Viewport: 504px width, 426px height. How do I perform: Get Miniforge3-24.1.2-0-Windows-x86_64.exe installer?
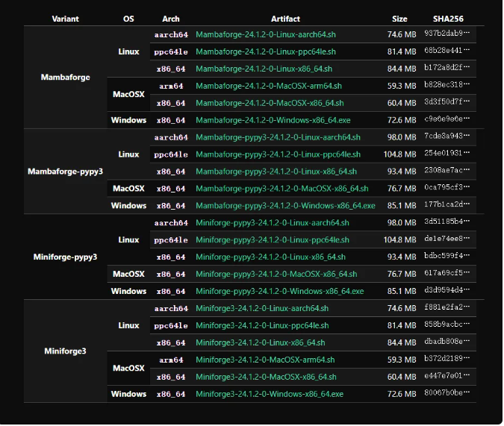pos(270,394)
